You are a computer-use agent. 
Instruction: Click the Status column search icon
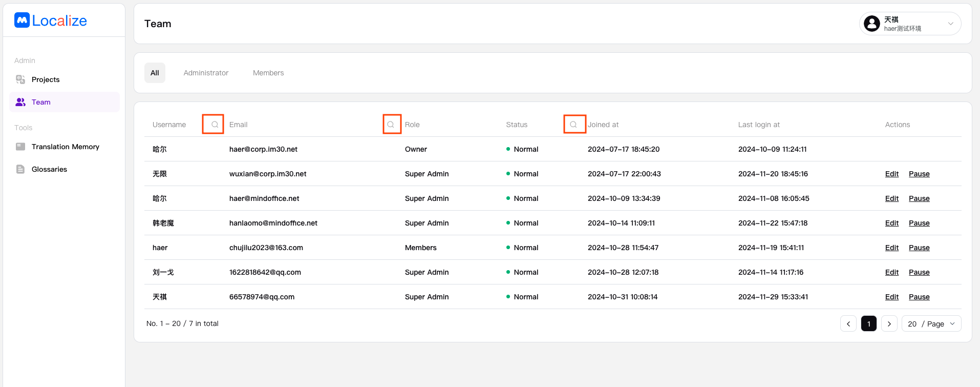point(573,125)
